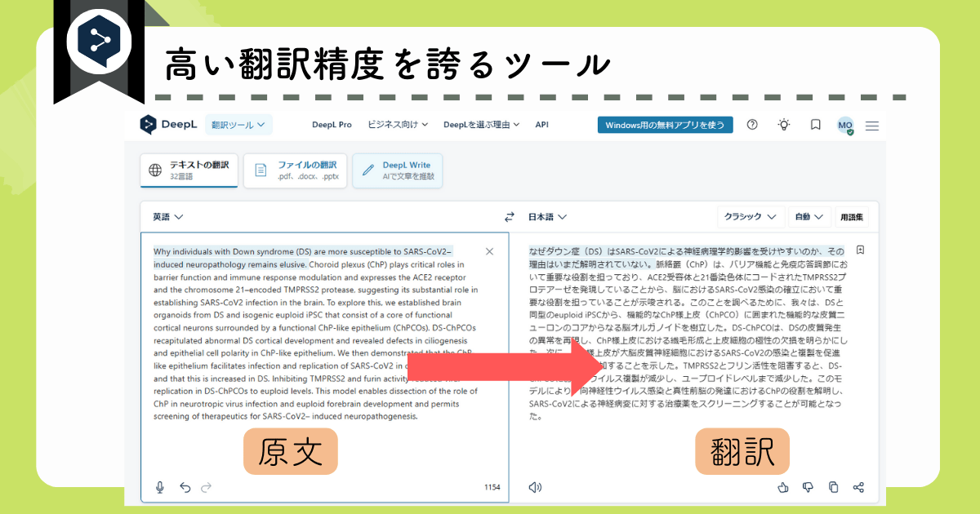The width and height of the screenshot is (980, 514).
Task: Click the Windows用の無料アプリを使う button
Action: [x=665, y=125]
